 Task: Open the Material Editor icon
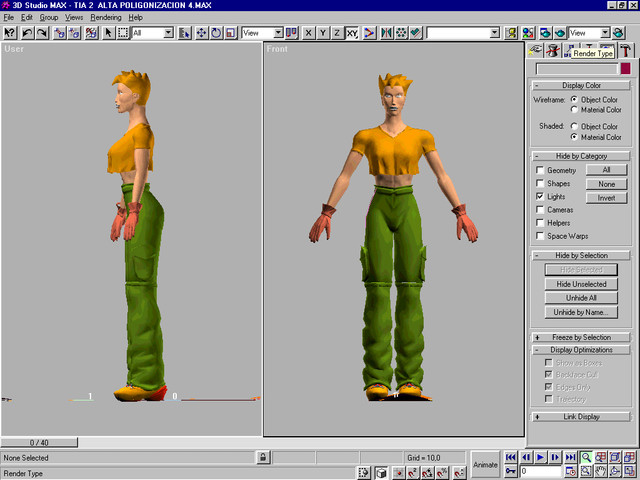pos(528,33)
